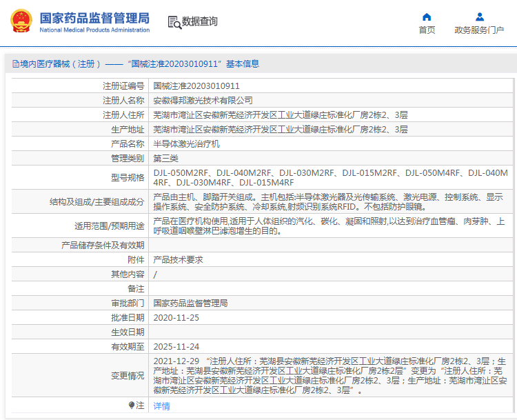
Task: Click the 注册证编号 label cell
Action: (123, 86)
